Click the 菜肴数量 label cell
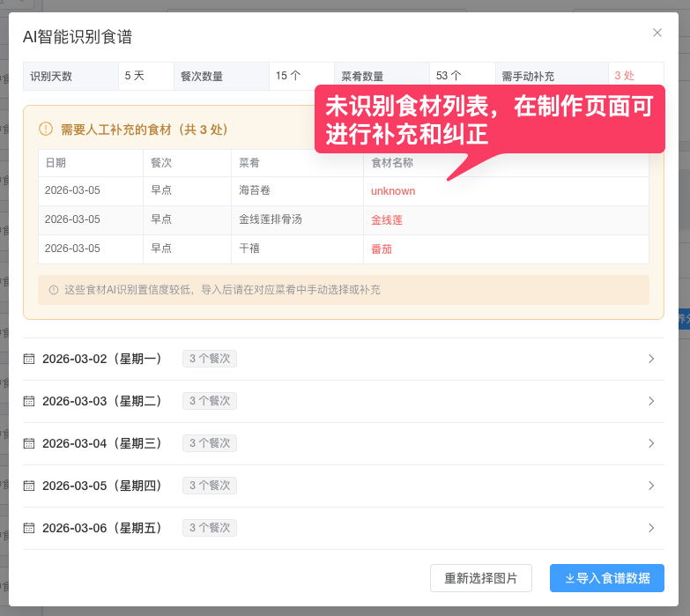This screenshot has height=616, width=690. (382, 76)
